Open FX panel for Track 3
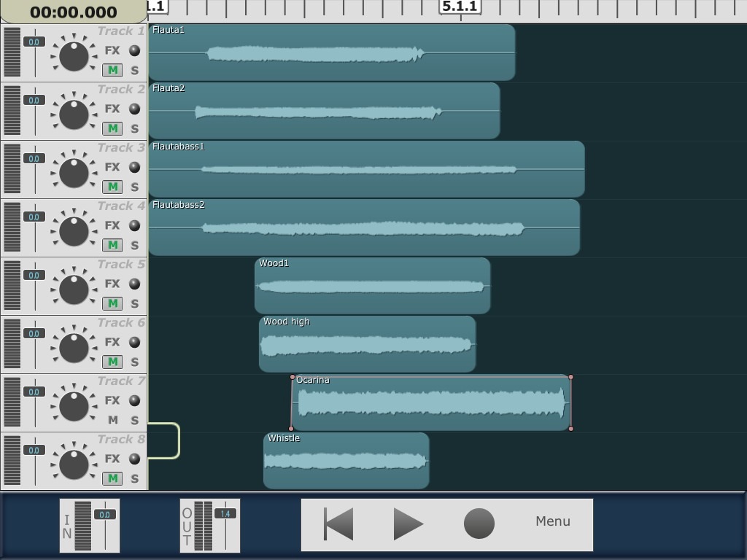747x560 pixels. 112,167
